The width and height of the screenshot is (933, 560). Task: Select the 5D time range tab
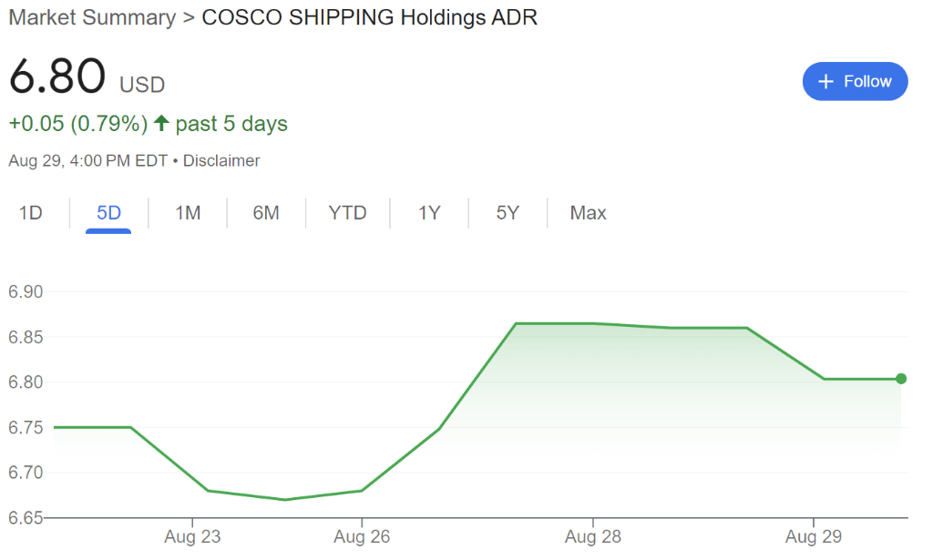coord(109,213)
